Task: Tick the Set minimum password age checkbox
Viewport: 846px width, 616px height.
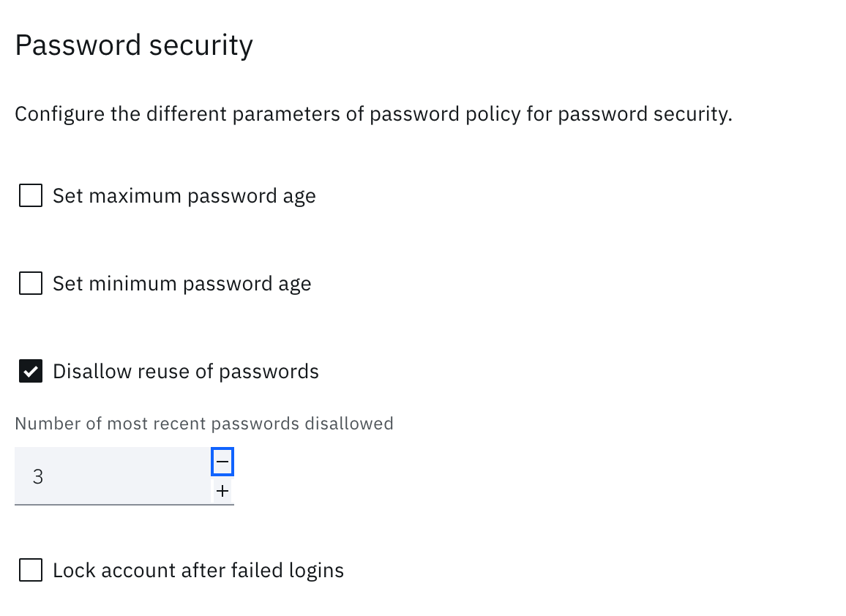Action: point(31,284)
